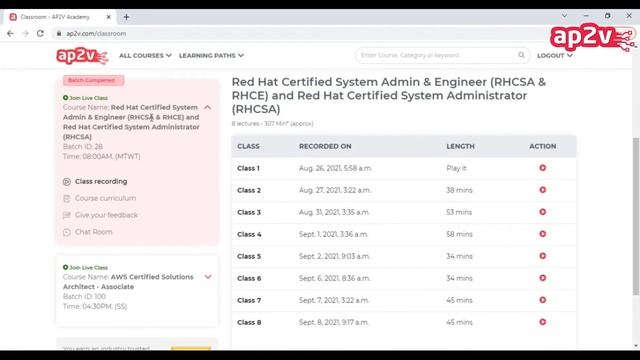Click the search magnifier icon
The width and height of the screenshot is (640, 360).
coord(521,55)
